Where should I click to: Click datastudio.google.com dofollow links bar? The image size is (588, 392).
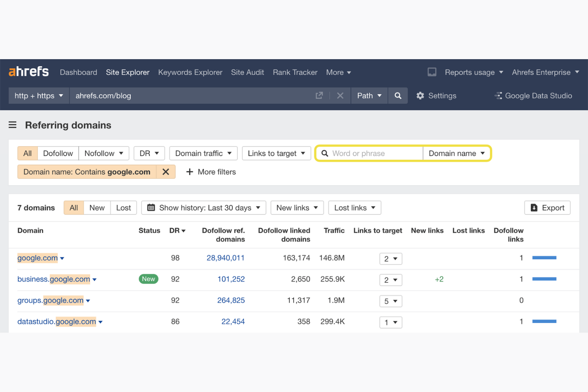point(544,321)
